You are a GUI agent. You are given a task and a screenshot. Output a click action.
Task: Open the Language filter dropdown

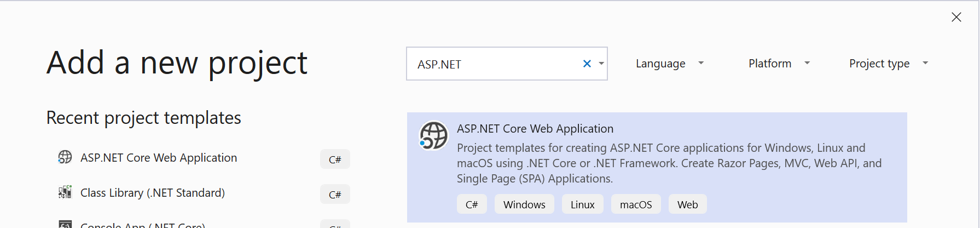pyautogui.click(x=670, y=64)
